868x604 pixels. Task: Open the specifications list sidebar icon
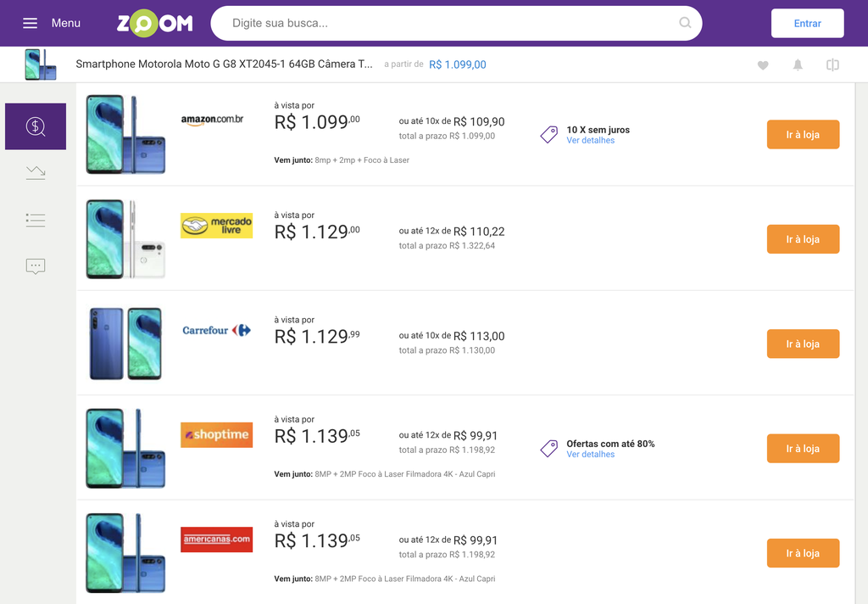(36, 220)
